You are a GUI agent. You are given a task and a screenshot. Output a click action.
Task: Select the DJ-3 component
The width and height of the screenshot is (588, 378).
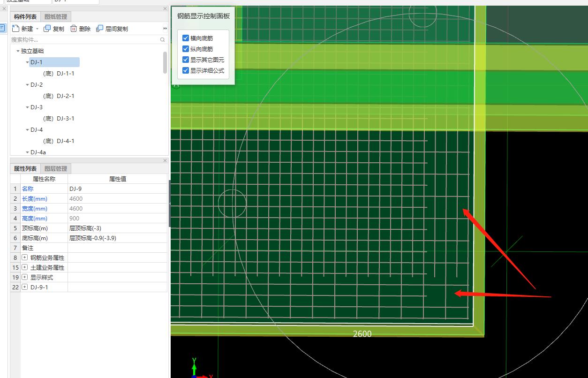[x=37, y=107]
